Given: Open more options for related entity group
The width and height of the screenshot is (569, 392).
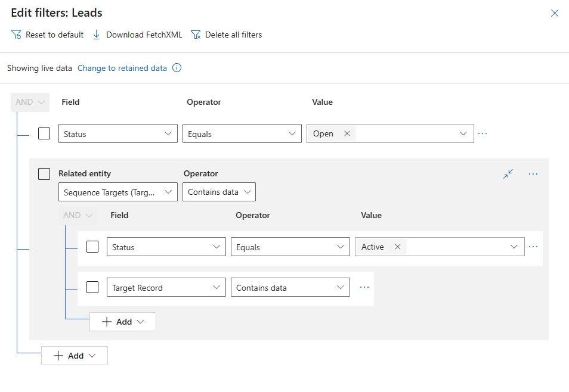Looking at the screenshot, I should [533, 174].
